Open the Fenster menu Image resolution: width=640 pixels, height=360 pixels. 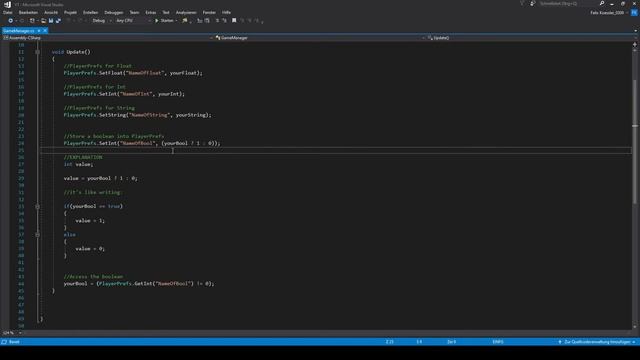coord(209,13)
